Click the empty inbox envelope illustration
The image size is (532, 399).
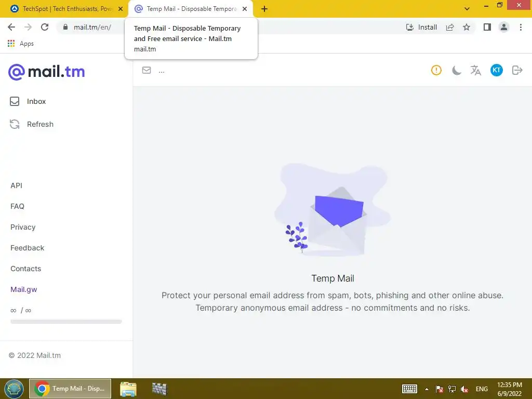(332, 210)
